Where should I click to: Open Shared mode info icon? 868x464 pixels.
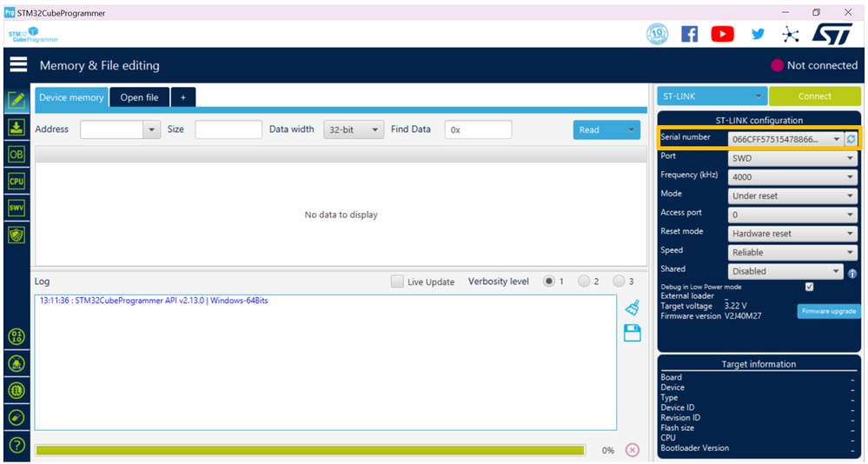coord(852,274)
